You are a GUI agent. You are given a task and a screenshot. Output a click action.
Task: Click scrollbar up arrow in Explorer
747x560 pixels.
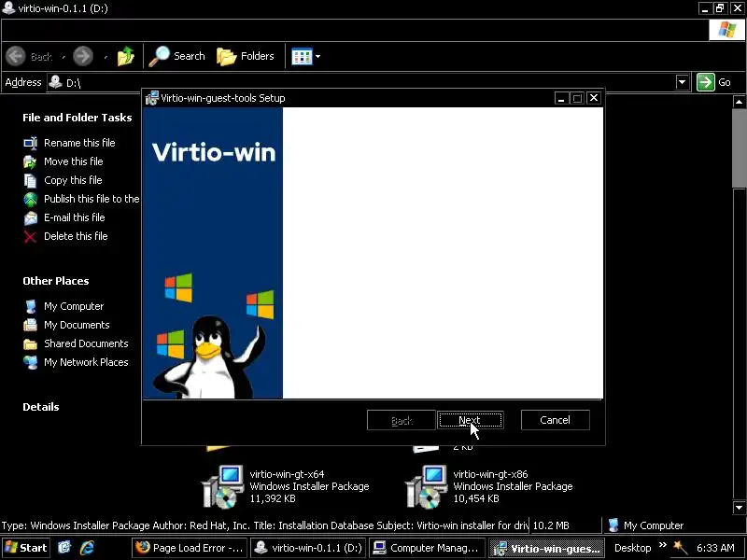(739, 102)
